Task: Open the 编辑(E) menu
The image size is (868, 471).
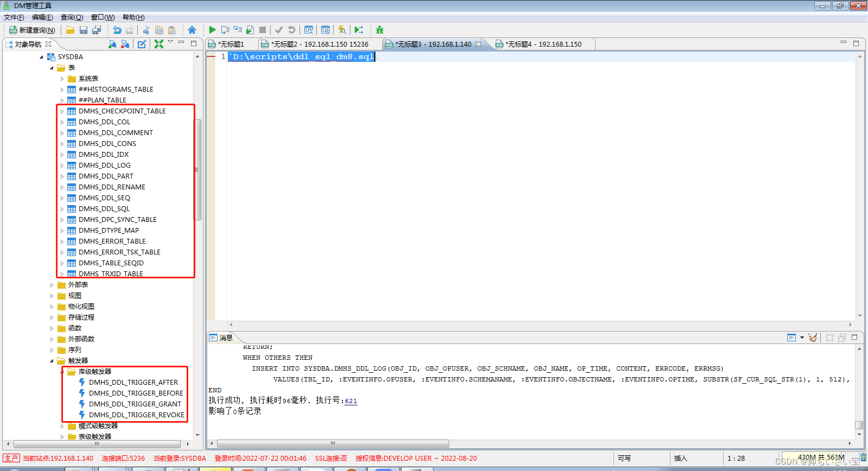Action: pos(42,17)
